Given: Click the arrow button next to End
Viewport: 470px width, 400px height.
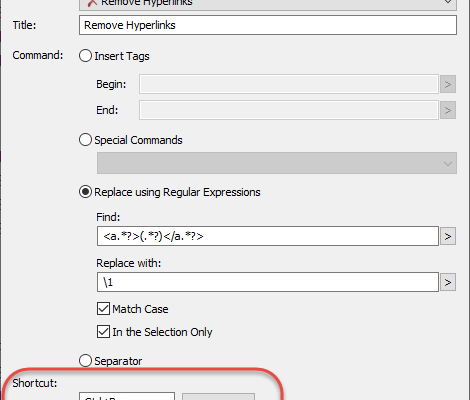Looking at the screenshot, I should click(448, 110).
